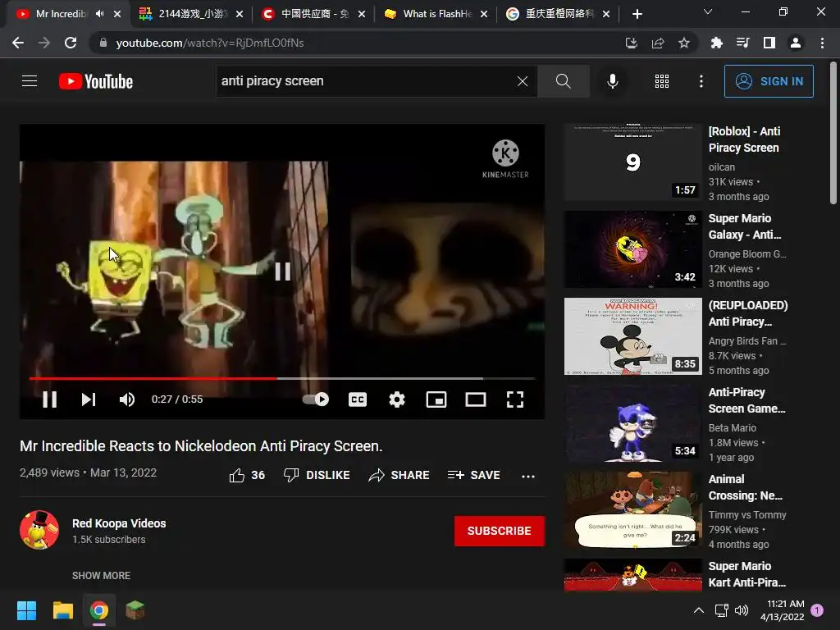Open the YouTube guide hamburger menu
Viewport: 840px width, 630px height.
[x=30, y=81]
